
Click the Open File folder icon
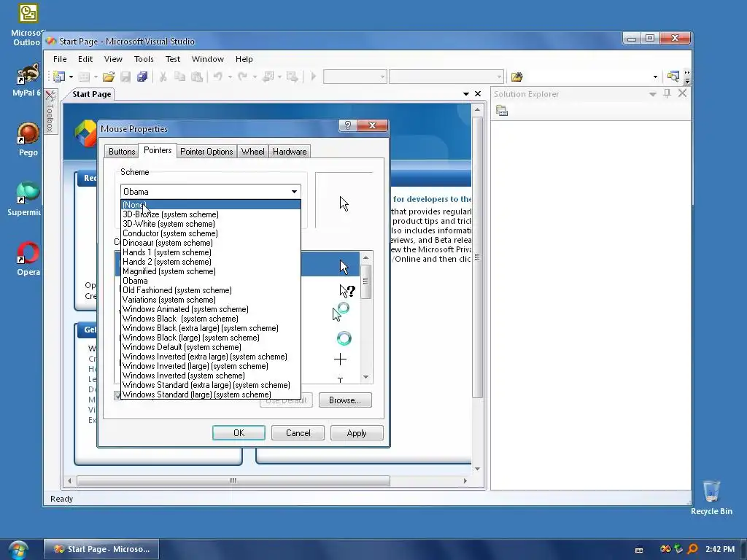click(x=109, y=77)
